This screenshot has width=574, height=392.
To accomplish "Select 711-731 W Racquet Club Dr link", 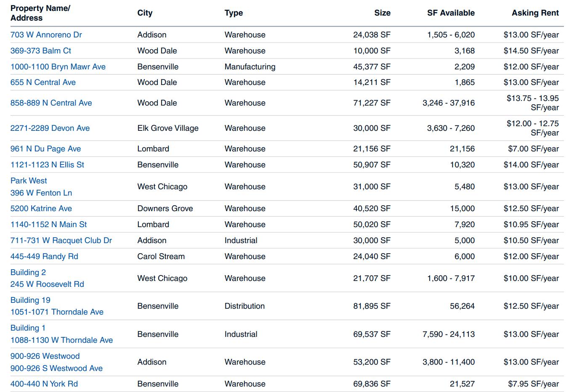I will [61, 241].
